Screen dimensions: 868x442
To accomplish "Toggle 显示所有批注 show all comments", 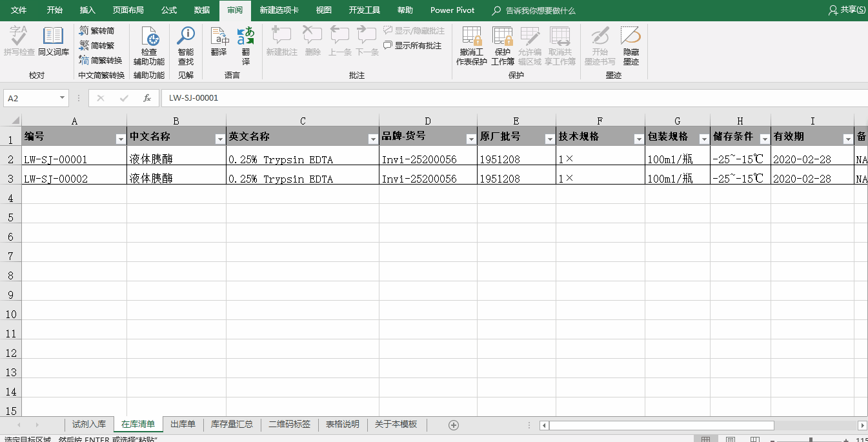I will coord(413,46).
